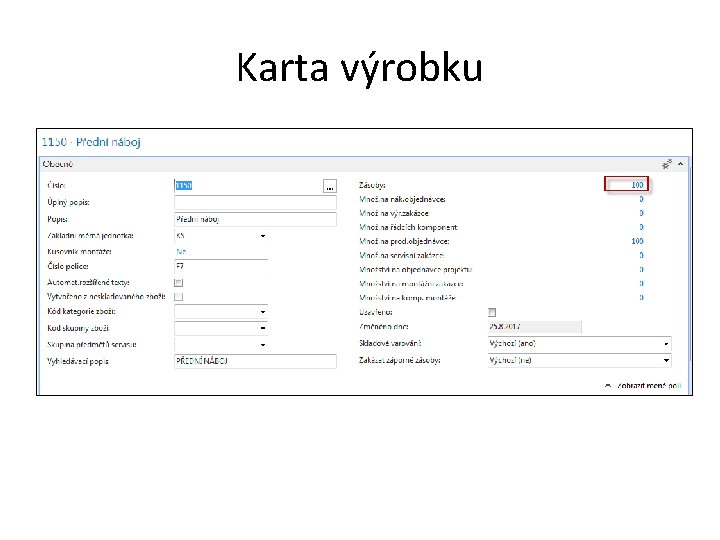Image resolution: width=720 pixels, height=540 pixels.
Task: Click the Množ. na výr. zakázce value
Action: pyautogui.click(x=641, y=213)
